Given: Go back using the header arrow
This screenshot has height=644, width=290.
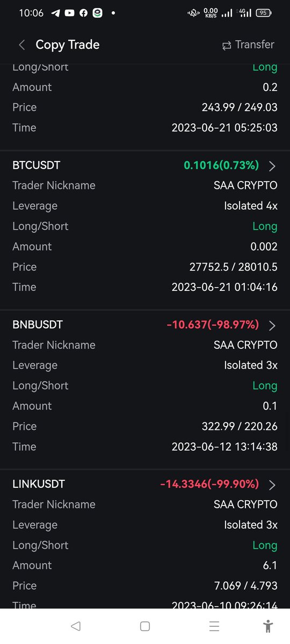Looking at the screenshot, I should [x=21, y=45].
